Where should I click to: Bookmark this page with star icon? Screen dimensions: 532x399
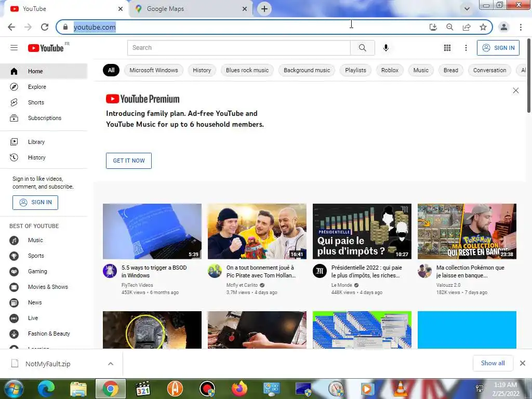point(483,27)
